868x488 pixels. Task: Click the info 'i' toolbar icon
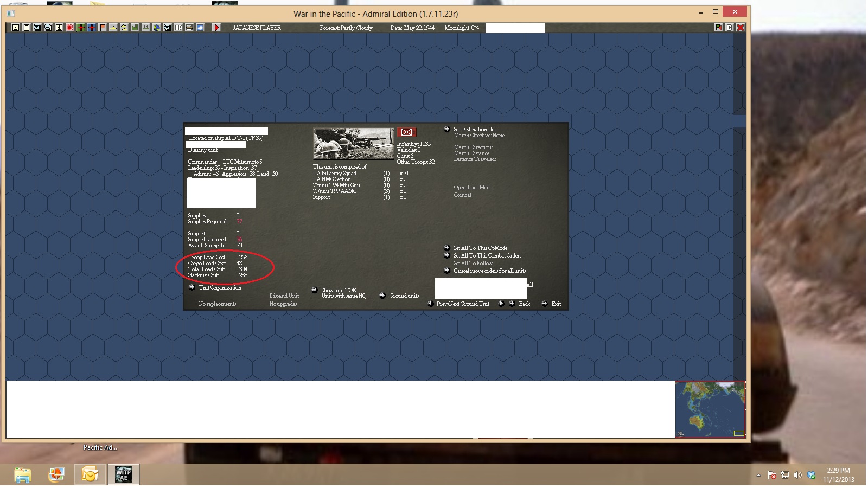pos(59,28)
